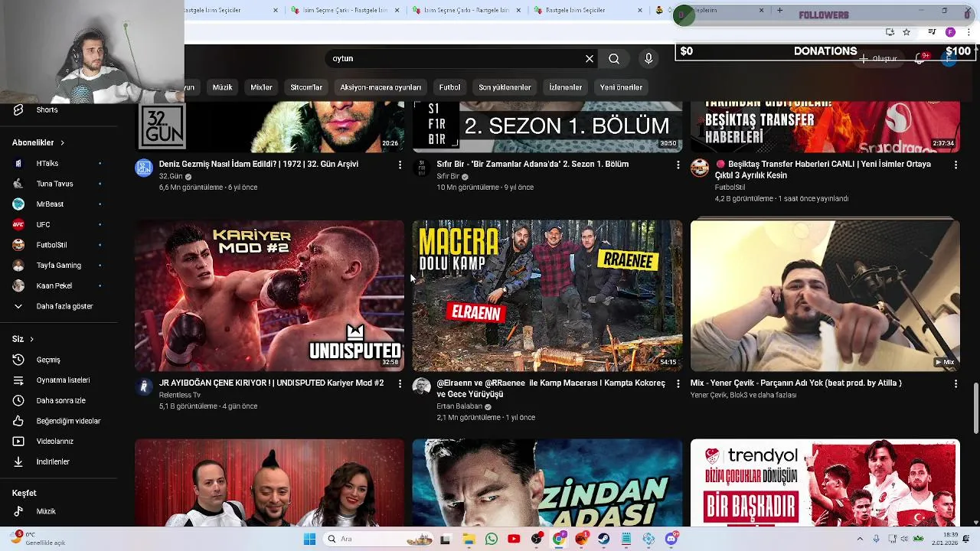Open HTalks subscription channel
The image size is (980, 551).
click(58, 164)
